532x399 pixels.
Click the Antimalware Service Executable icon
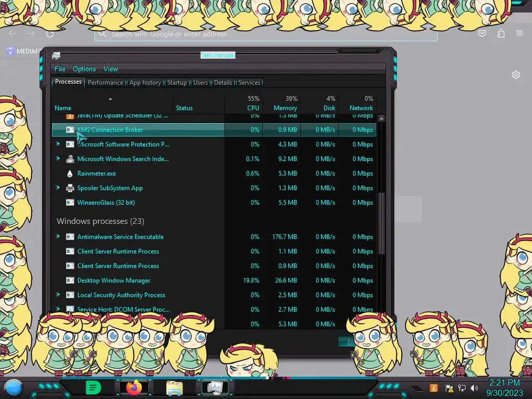pyautogui.click(x=70, y=237)
